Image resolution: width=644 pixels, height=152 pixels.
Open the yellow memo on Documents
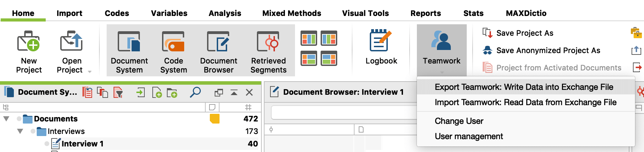pos(215,119)
